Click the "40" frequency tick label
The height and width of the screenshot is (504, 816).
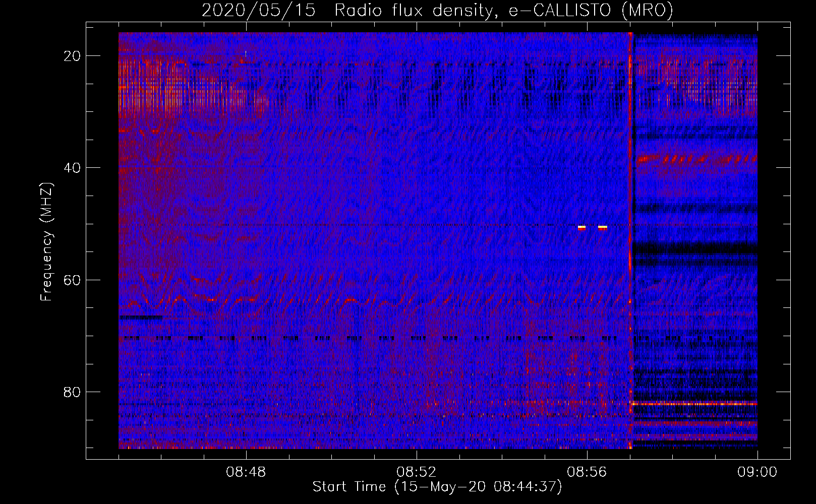tap(73, 168)
